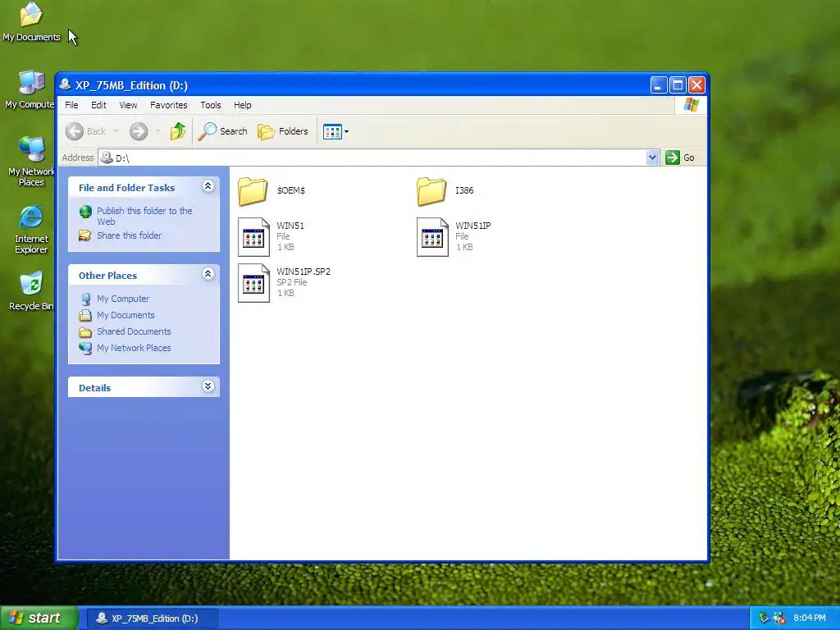This screenshot has height=630, width=840.
Task: Click Share this folder link
Action: coord(129,235)
